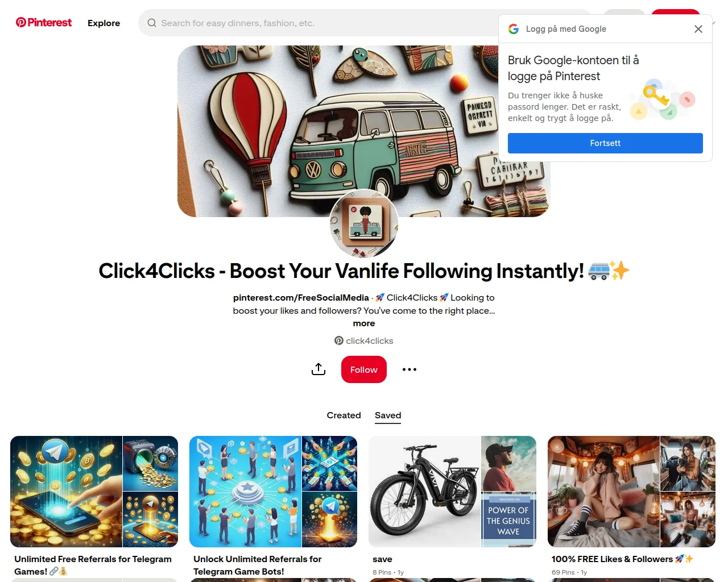Click the Google logo in the sign-in popup
The image size is (728, 582).
point(514,29)
